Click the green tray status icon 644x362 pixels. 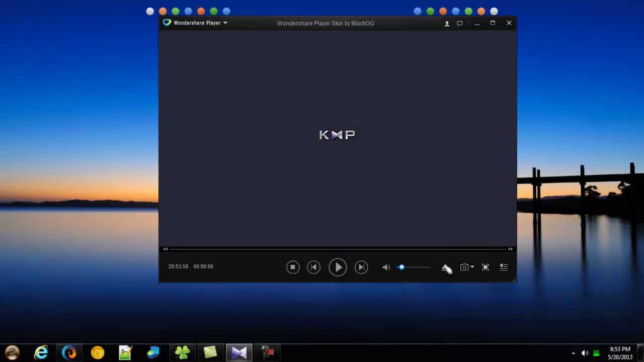[x=596, y=353]
